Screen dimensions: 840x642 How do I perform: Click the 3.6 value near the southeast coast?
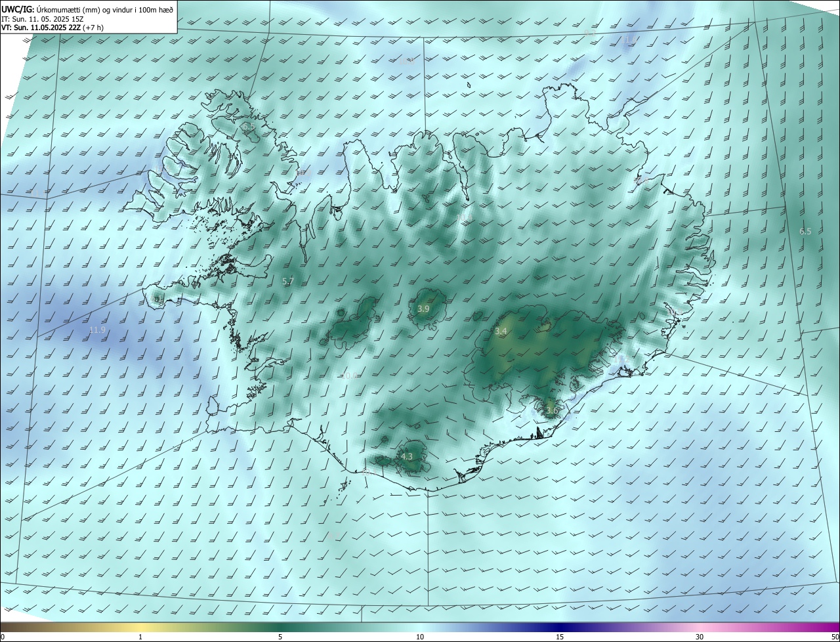551,410
